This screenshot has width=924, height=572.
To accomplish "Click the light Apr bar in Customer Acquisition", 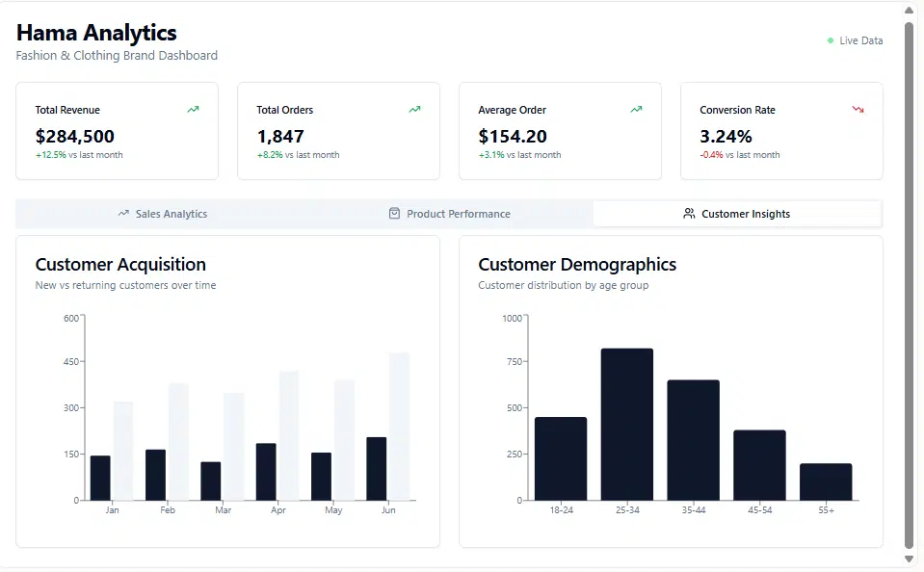I will (x=289, y=435).
